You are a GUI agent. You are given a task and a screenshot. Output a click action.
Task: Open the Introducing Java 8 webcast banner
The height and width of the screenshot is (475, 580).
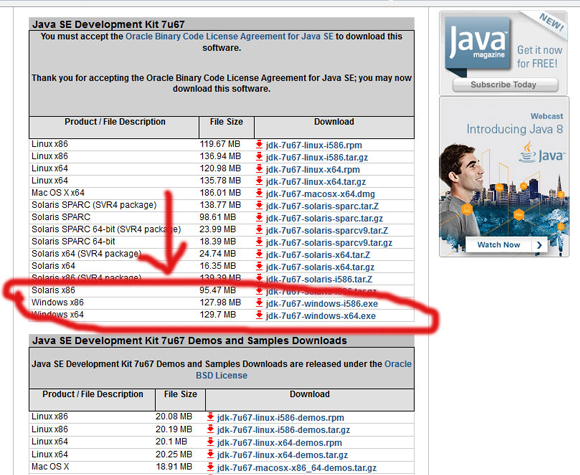click(x=504, y=177)
